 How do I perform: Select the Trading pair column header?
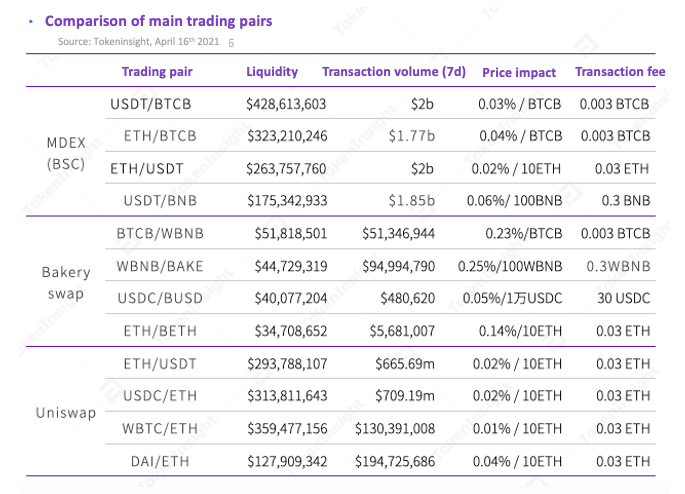tap(157, 72)
